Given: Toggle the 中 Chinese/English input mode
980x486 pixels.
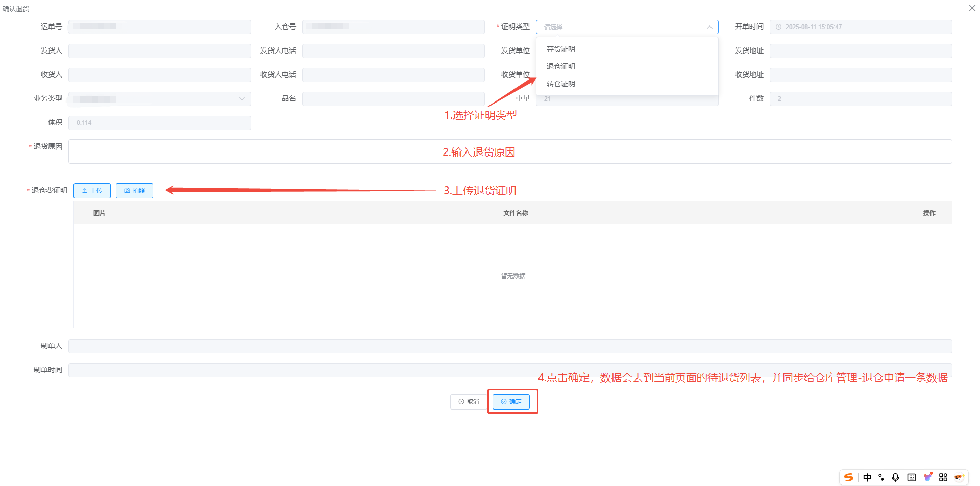Looking at the screenshot, I should click(867, 477).
